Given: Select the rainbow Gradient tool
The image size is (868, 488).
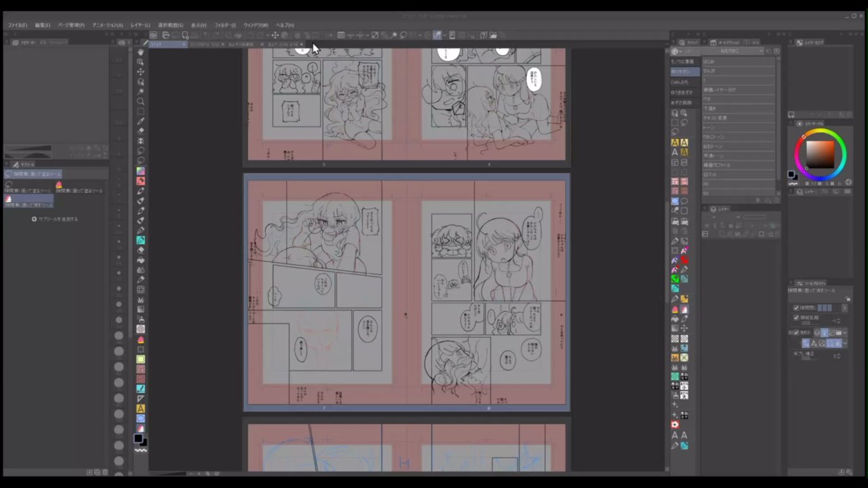Looking at the screenshot, I should [x=140, y=171].
